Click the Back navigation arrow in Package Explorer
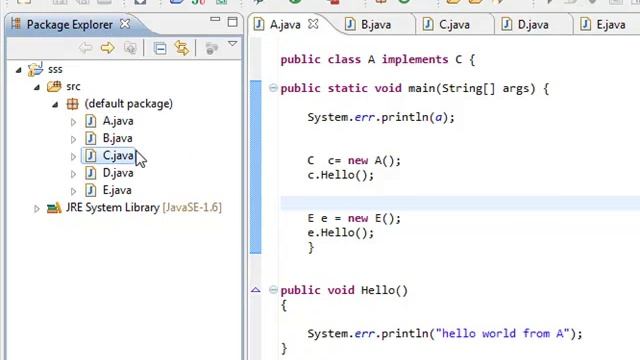The height and width of the screenshot is (360, 640). pyautogui.click(x=85, y=48)
